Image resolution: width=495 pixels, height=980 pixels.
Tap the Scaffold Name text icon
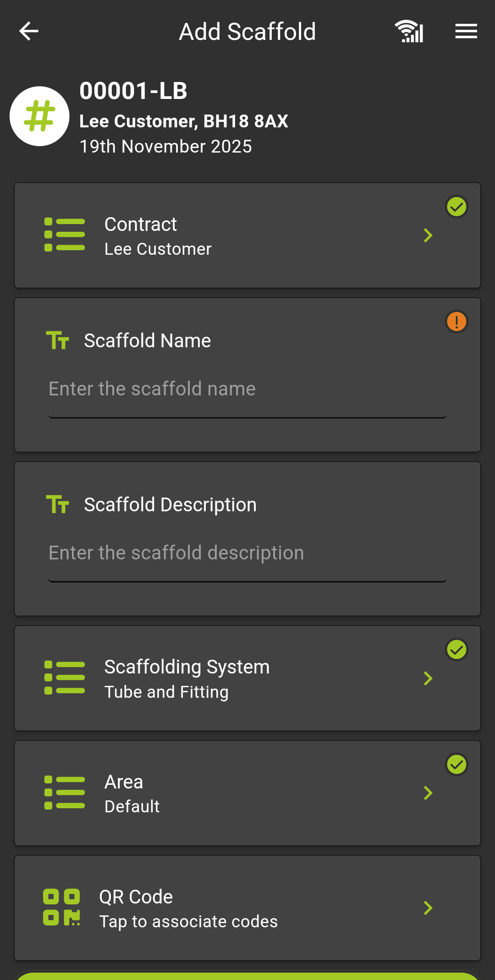tap(58, 340)
